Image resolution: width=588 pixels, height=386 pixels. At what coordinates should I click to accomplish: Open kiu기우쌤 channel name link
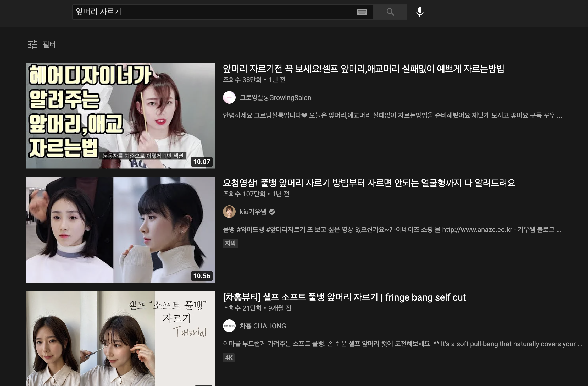coord(253,212)
